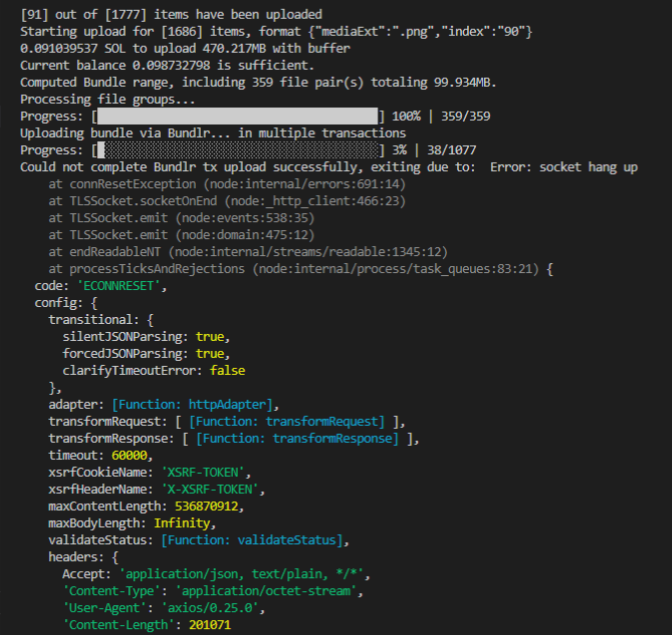Image resolution: width=672 pixels, height=635 pixels.
Task: Click the "at endReadableNT" stack line
Action: pos(248,252)
